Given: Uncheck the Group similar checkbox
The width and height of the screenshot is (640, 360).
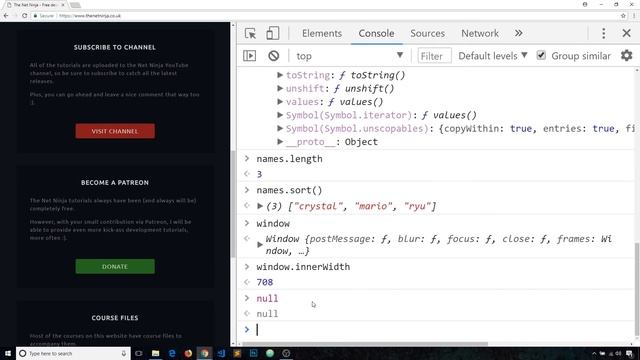Looking at the screenshot, I should (541, 55).
